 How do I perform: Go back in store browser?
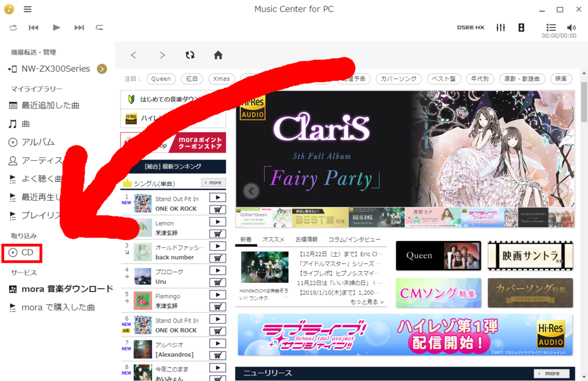133,55
